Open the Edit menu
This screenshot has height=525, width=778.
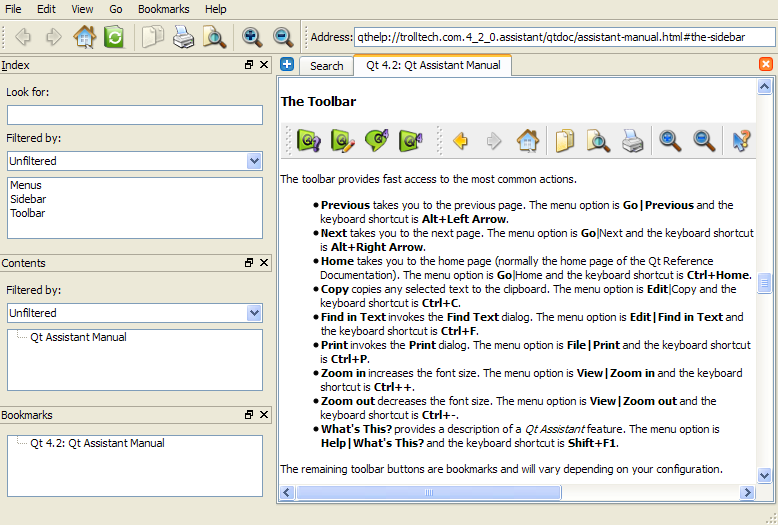[46, 9]
